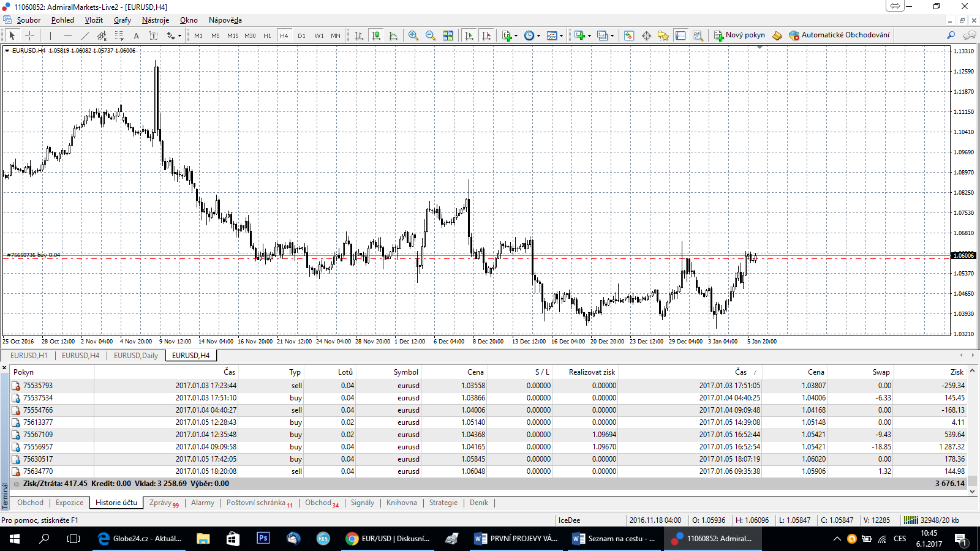Open Photoshop from the taskbar
The height and width of the screenshot is (551, 980).
pyautogui.click(x=263, y=539)
